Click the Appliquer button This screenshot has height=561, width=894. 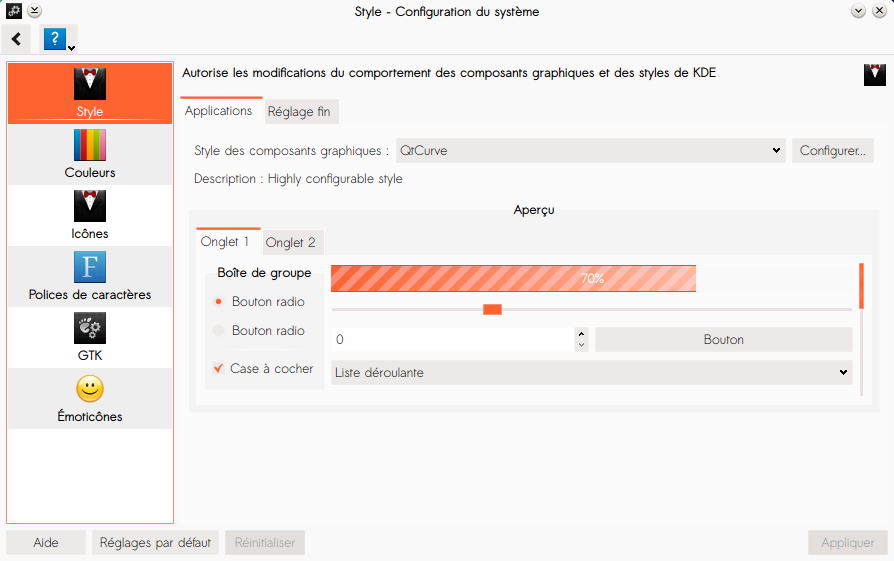tap(847, 542)
